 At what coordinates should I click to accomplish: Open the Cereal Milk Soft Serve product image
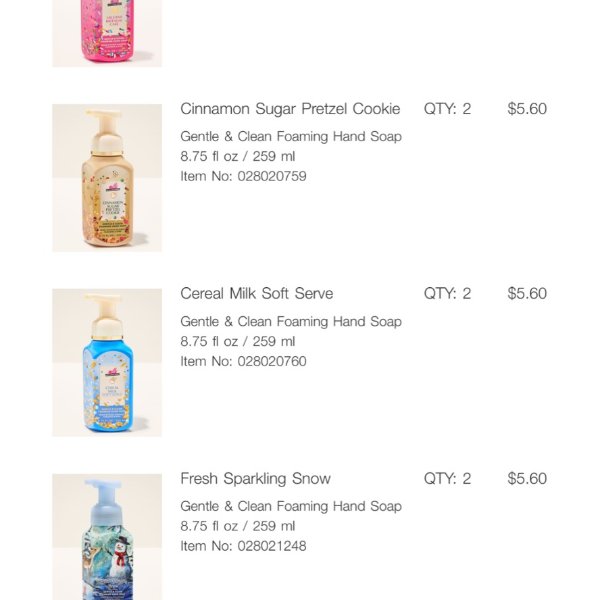click(x=107, y=363)
